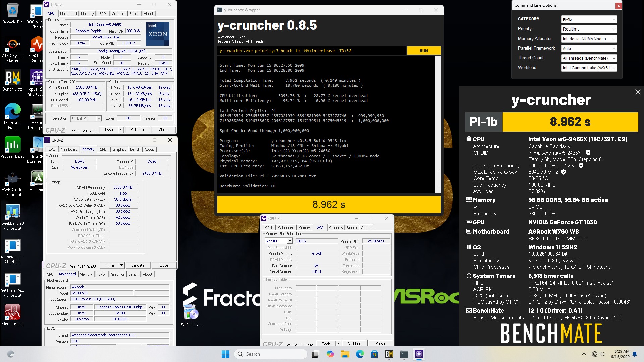Open Thread Count dropdown

coord(589,58)
